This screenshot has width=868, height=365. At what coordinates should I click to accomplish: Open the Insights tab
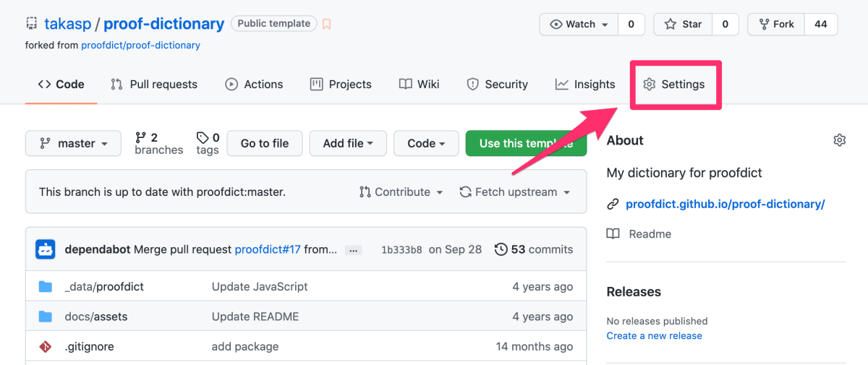click(x=585, y=85)
